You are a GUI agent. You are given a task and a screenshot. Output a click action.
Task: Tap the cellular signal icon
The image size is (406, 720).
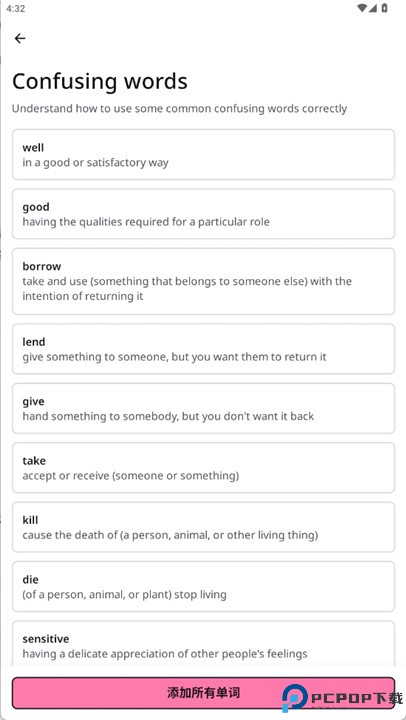point(373,8)
